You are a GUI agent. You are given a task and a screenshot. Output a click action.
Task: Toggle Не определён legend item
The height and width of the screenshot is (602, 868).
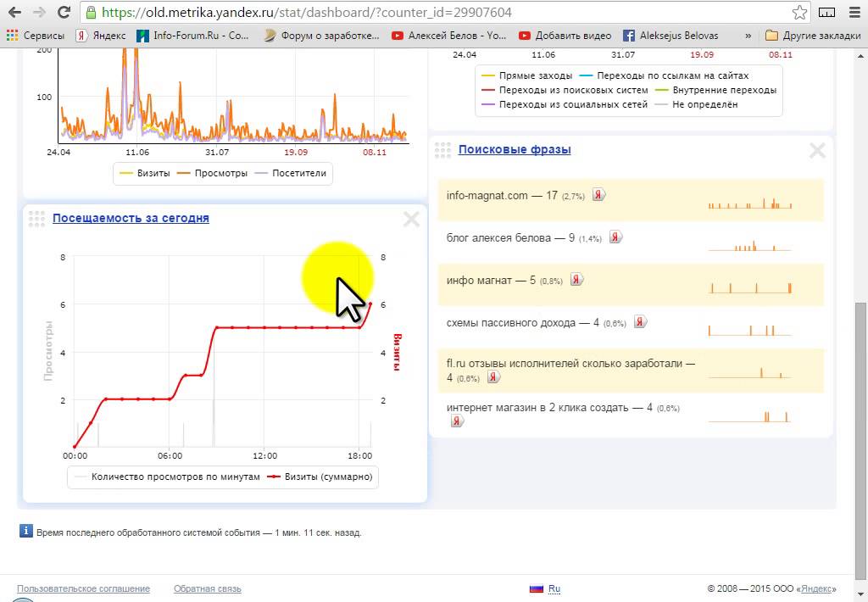click(x=697, y=104)
